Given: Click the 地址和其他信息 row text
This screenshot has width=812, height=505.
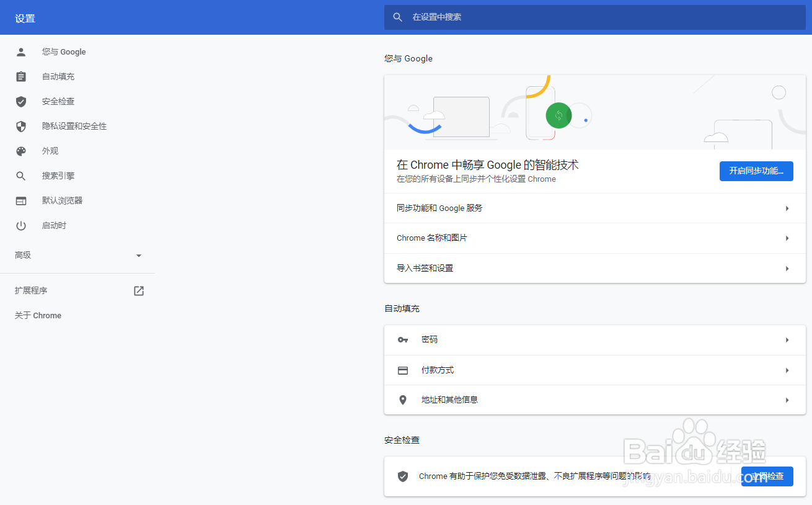Looking at the screenshot, I should click(450, 400).
